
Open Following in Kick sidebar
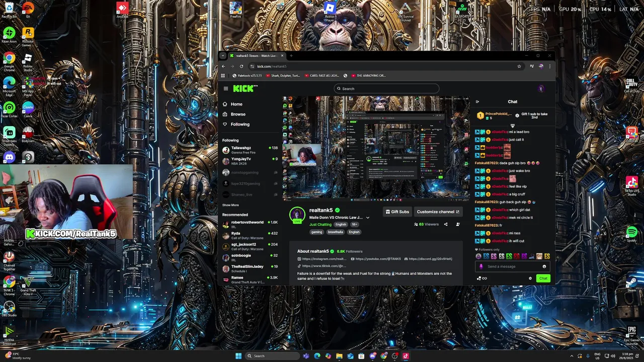pyautogui.click(x=236, y=124)
